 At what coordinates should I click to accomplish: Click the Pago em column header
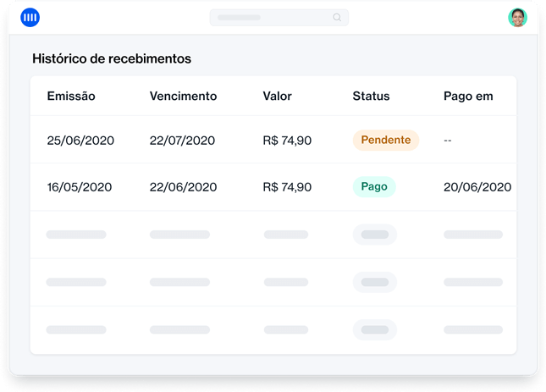point(468,97)
